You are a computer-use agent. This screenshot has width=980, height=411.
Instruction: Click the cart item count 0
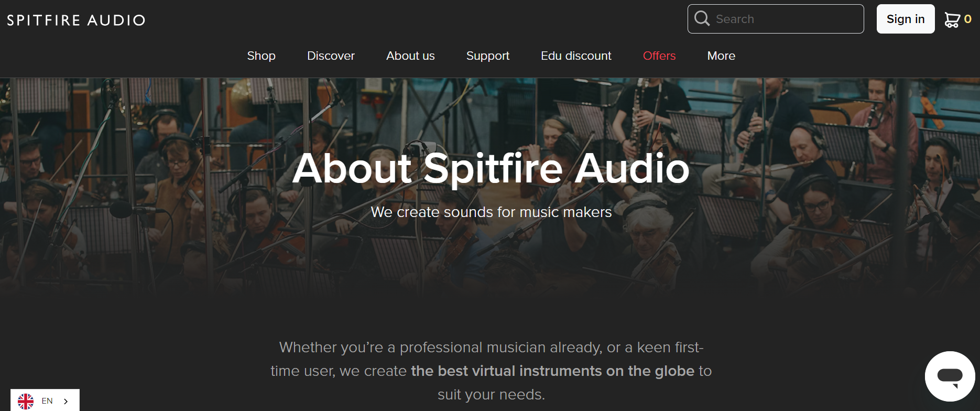click(967, 19)
